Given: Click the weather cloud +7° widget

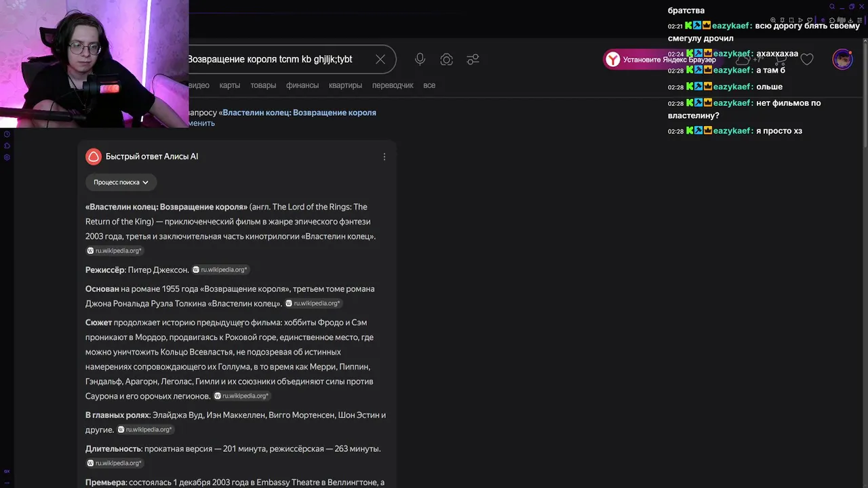Looking at the screenshot, I should [x=749, y=60].
